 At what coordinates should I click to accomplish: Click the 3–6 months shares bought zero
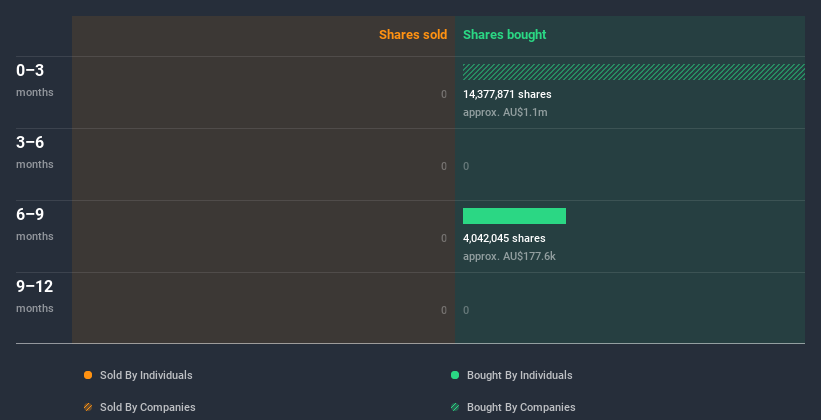466,167
